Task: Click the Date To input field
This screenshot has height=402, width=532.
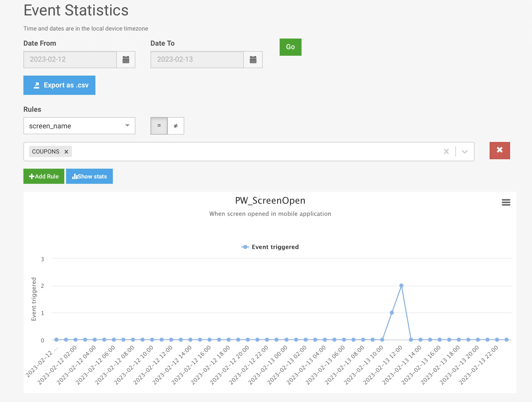Action: click(197, 60)
